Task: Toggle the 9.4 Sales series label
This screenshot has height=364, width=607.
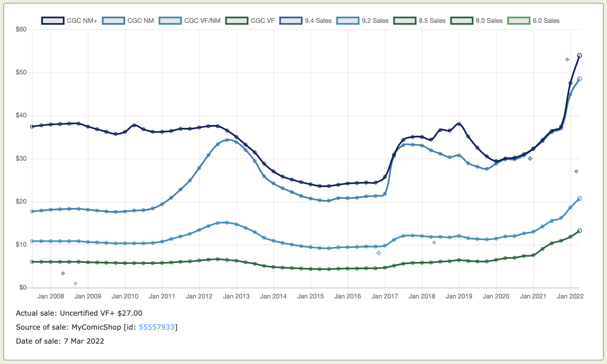Action: [318, 21]
